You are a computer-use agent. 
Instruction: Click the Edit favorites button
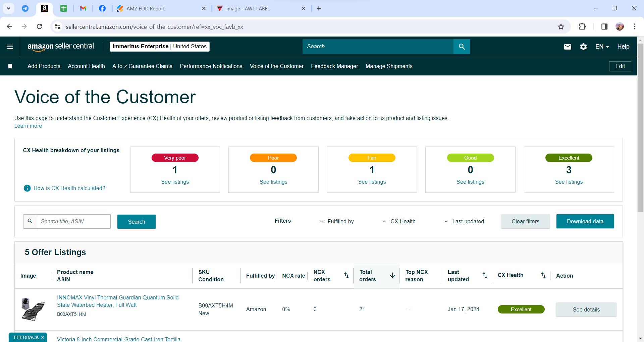click(620, 66)
